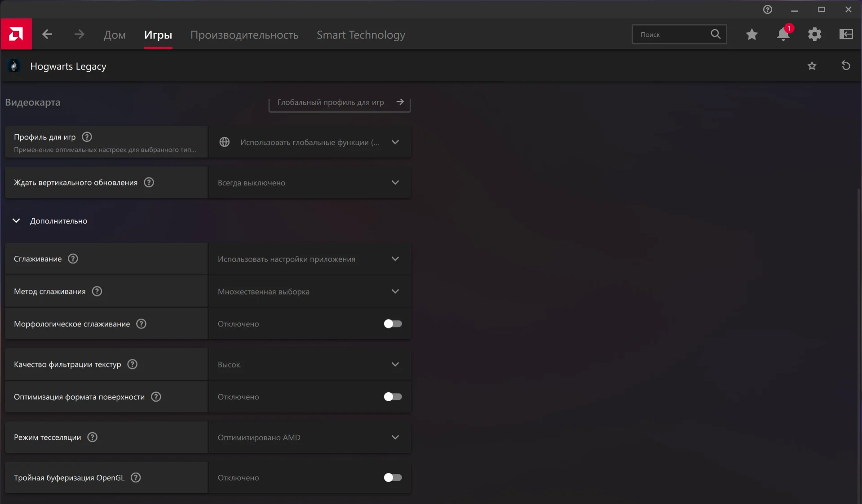Open favorites star in top toolbar
The image size is (862, 504).
coord(751,35)
